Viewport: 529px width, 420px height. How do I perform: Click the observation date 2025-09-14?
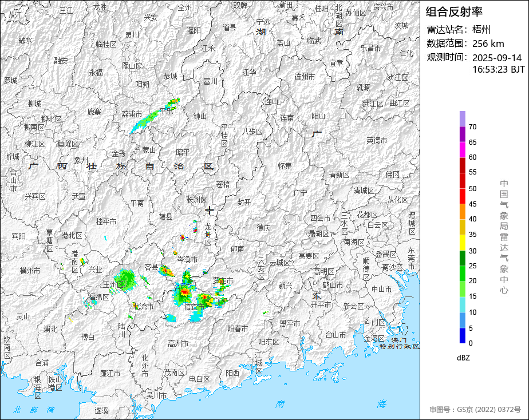click(x=496, y=58)
